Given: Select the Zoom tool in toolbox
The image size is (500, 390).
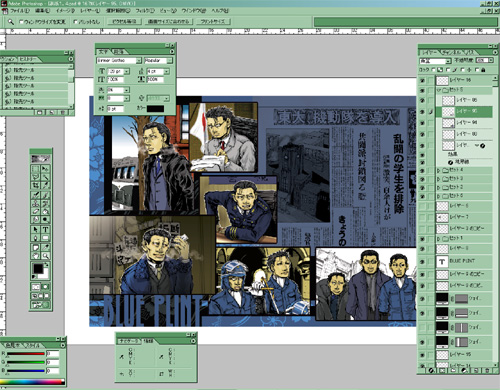Looking at the screenshot, I should (45, 256).
